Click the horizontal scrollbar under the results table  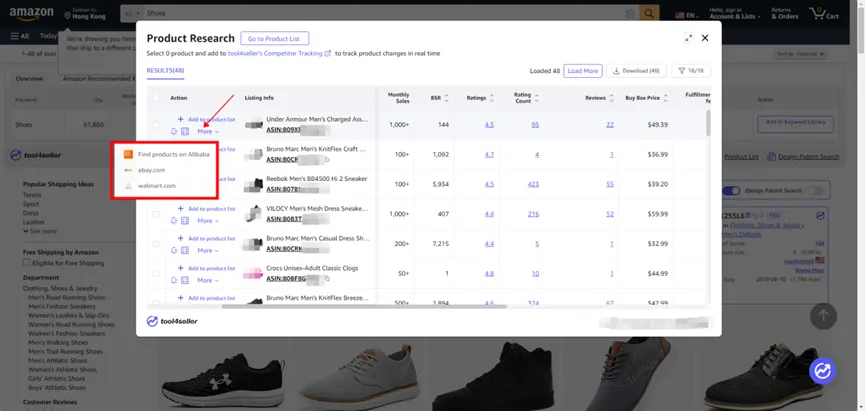point(364,306)
